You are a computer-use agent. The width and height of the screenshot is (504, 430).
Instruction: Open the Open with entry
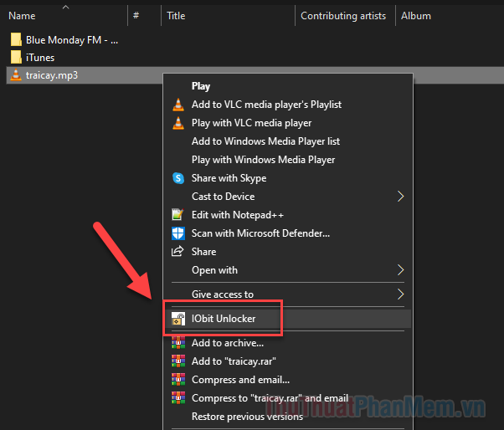coord(288,270)
